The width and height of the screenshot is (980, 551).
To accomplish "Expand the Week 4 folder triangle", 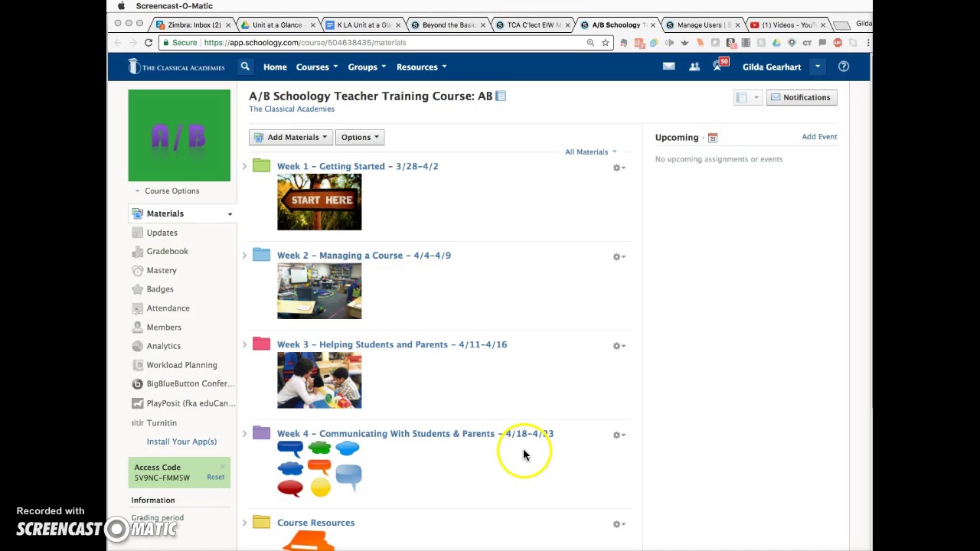I will (244, 434).
